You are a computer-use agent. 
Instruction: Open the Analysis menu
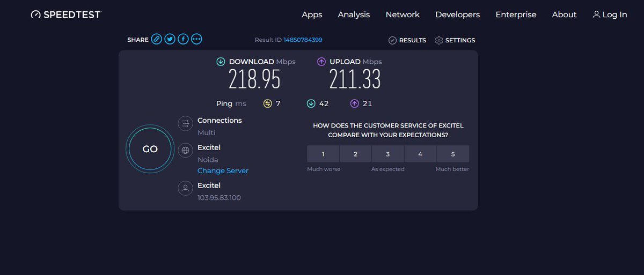[x=354, y=14]
